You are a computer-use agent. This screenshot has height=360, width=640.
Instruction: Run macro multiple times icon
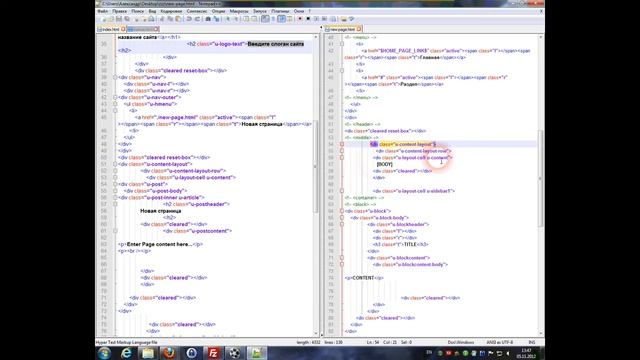tap(324, 19)
